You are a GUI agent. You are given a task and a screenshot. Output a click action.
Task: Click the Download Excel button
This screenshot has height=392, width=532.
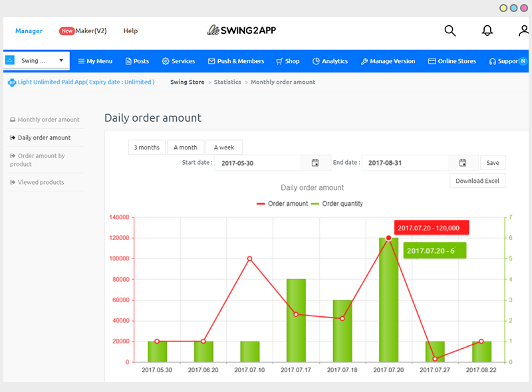tap(477, 180)
